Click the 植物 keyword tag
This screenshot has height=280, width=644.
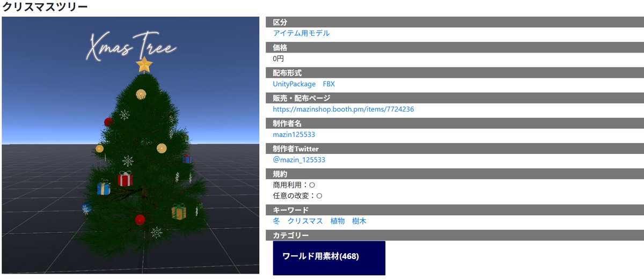[x=338, y=221]
